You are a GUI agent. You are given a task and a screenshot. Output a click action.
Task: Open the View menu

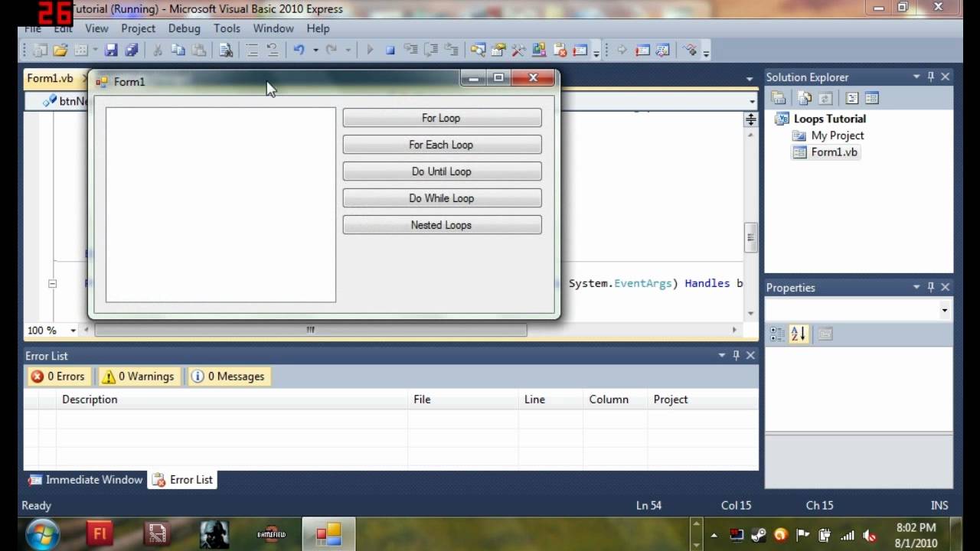tap(96, 28)
